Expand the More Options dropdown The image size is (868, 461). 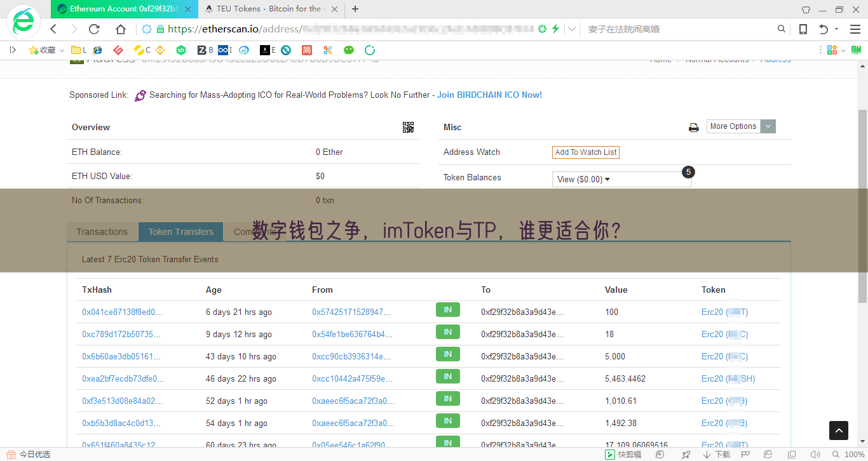coord(741,126)
